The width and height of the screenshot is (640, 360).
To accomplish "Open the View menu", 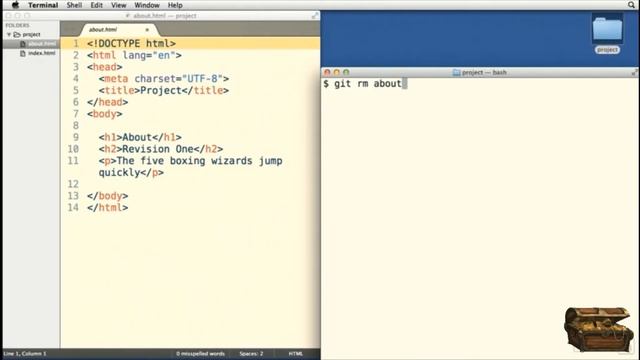I will (118, 5).
